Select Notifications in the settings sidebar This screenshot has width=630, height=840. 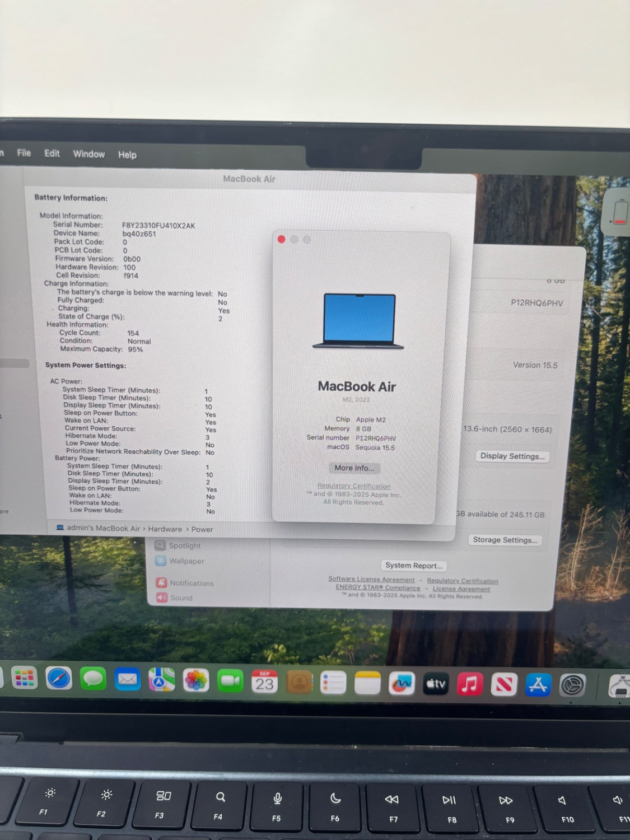193,583
